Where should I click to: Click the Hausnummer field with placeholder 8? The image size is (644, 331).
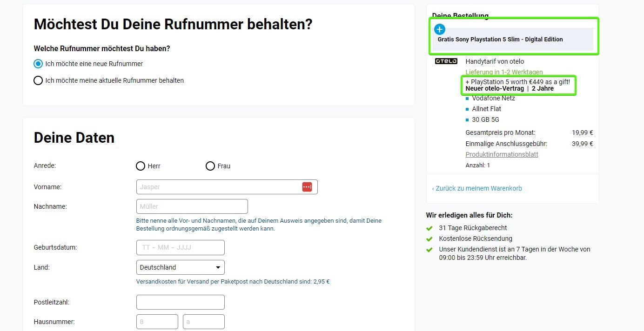click(x=157, y=322)
